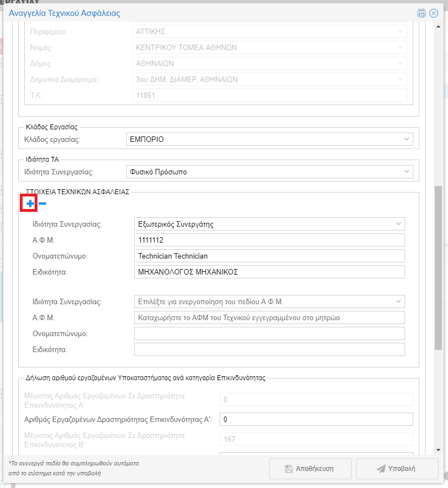The width and height of the screenshot is (448, 488).
Task: Click the Ονοματεπώνυμο field with Technician Technician
Action: [269, 256]
